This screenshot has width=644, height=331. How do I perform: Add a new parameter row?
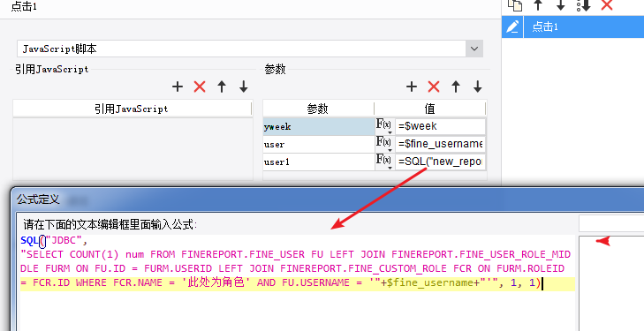click(x=411, y=87)
